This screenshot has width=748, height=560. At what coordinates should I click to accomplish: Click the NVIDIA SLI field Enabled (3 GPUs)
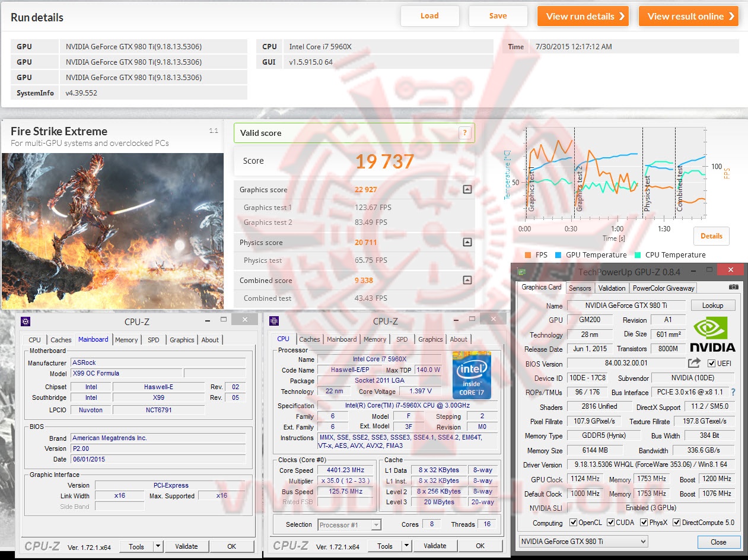pyautogui.click(x=651, y=508)
